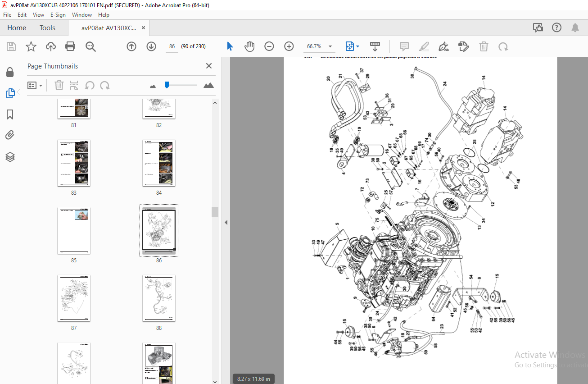Go to the previous page arrow
This screenshot has height=384, width=588.
pos(131,46)
